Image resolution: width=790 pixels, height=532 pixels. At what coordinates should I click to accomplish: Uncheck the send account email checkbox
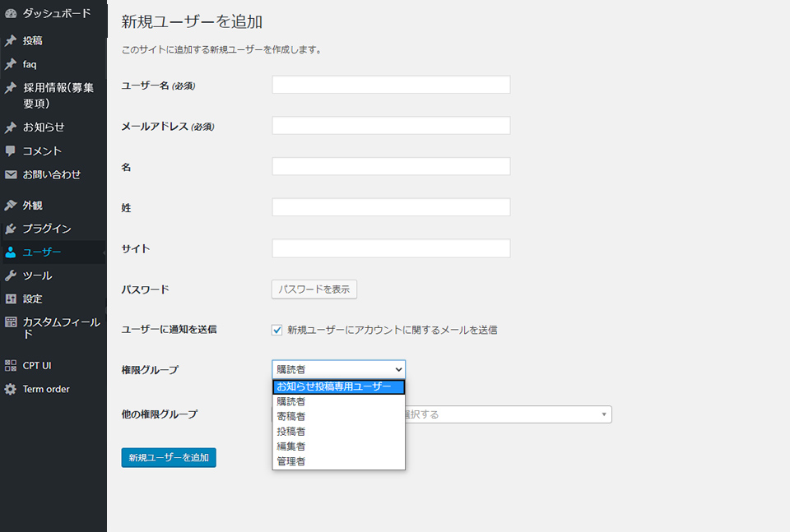coord(277,330)
